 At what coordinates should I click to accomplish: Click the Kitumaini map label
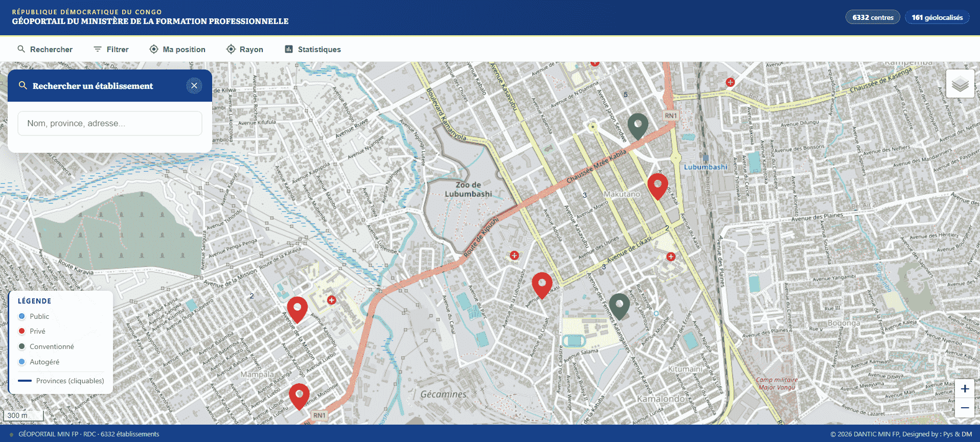[x=685, y=369]
